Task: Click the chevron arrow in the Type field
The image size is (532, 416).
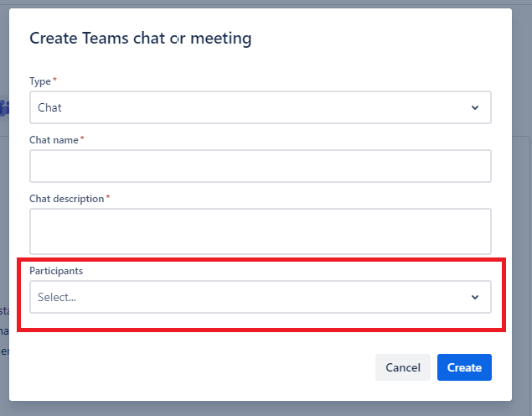Action: pyautogui.click(x=475, y=107)
